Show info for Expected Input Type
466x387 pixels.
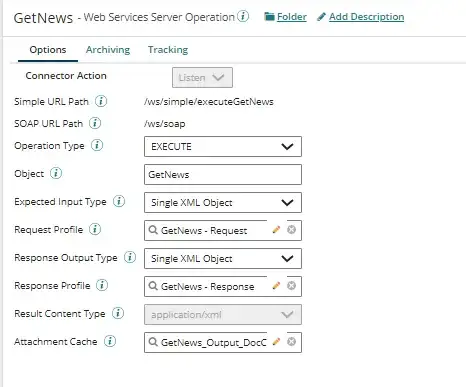119,201
